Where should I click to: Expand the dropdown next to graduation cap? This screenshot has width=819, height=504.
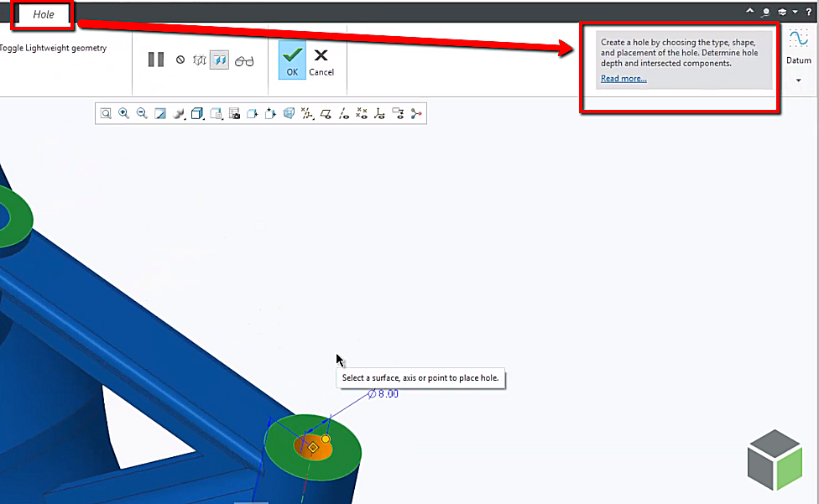tap(795, 12)
